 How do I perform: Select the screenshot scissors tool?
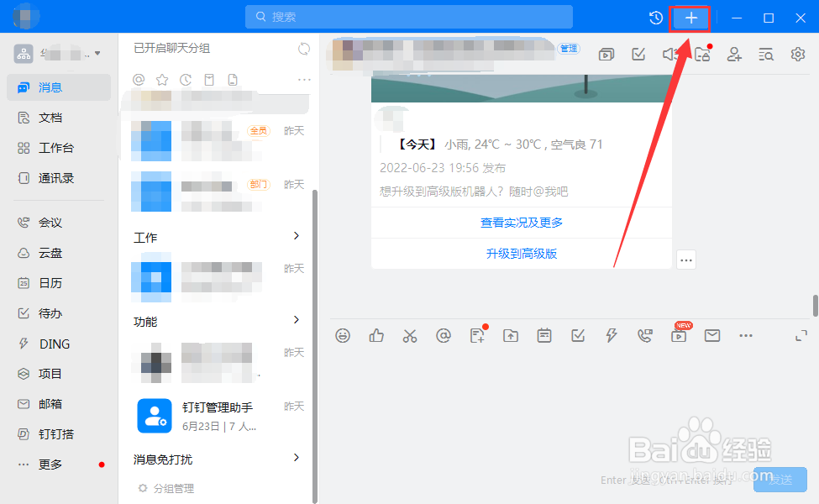pyautogui.click(x=410, y=335)
